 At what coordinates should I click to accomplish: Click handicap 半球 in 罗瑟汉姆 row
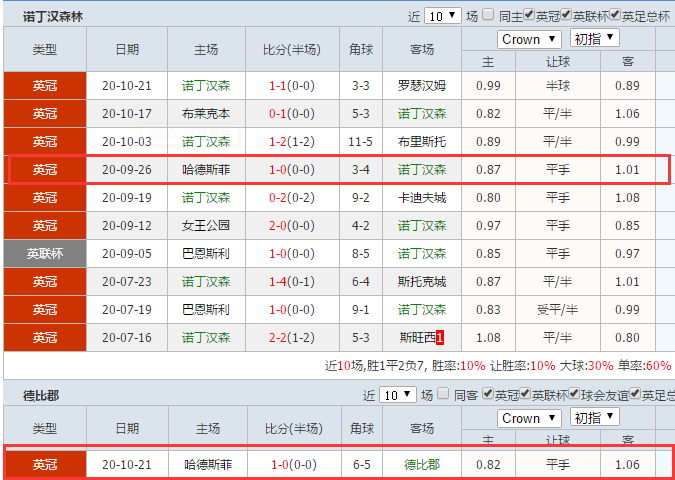[558, 86]
